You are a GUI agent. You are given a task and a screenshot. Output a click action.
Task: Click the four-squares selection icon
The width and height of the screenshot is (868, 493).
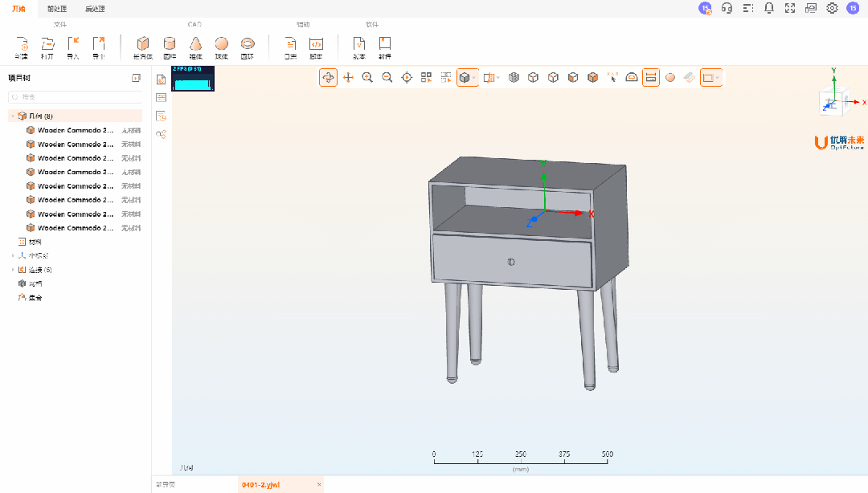pyautogui.click(x=426, y=77)
